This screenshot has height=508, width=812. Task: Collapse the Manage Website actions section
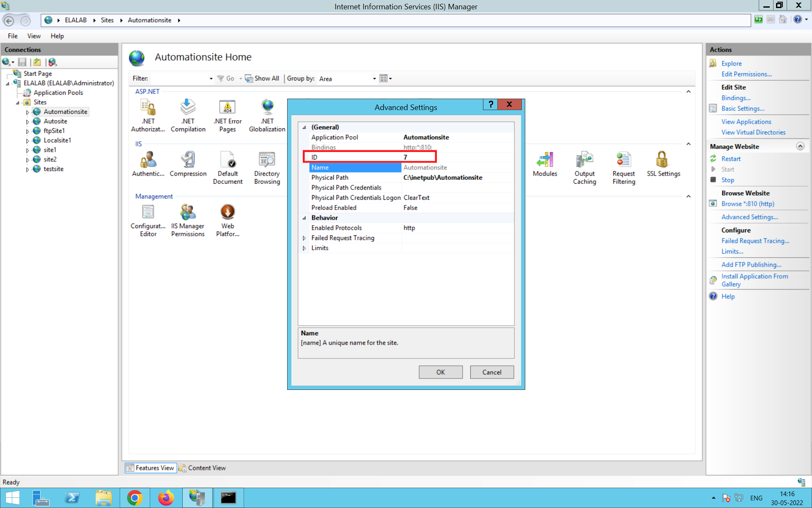tap(800, 146)
